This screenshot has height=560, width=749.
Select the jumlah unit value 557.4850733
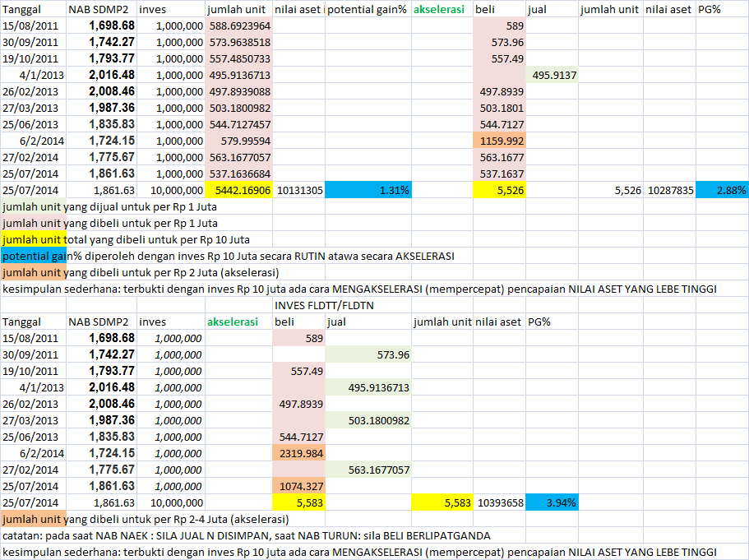point(238,58)
